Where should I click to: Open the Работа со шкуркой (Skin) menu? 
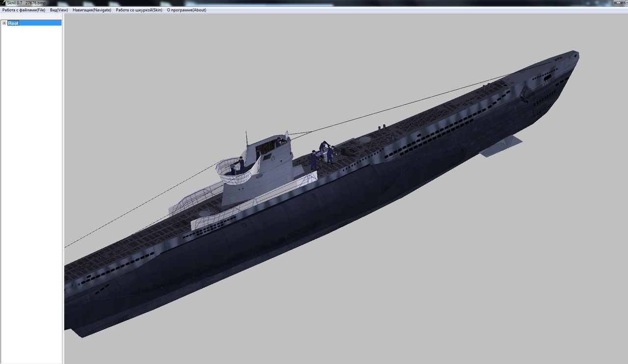[139, 10]
